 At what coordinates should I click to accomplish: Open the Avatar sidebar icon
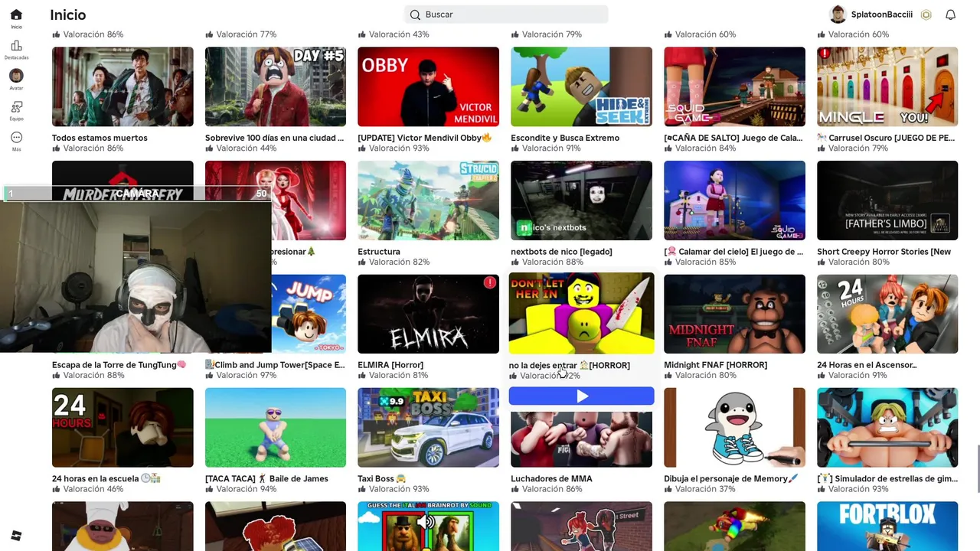pyautogui.click(x=16, y=76)
